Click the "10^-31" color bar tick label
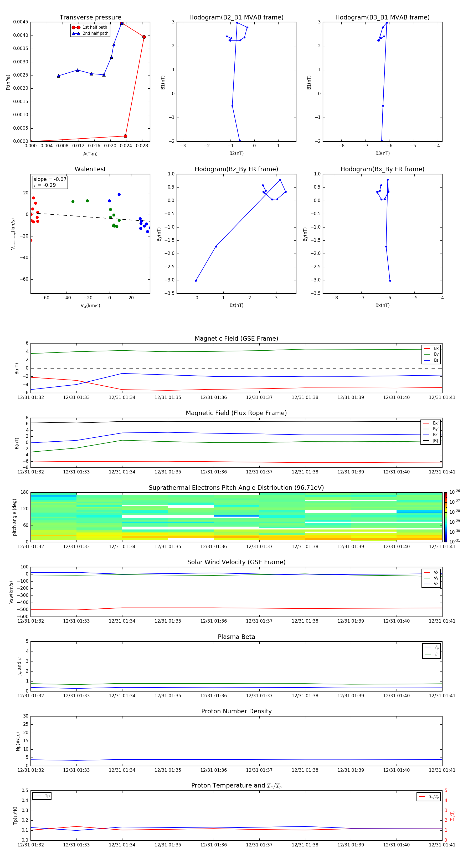This screenshot has height=868, width=473. click(455, 542)
